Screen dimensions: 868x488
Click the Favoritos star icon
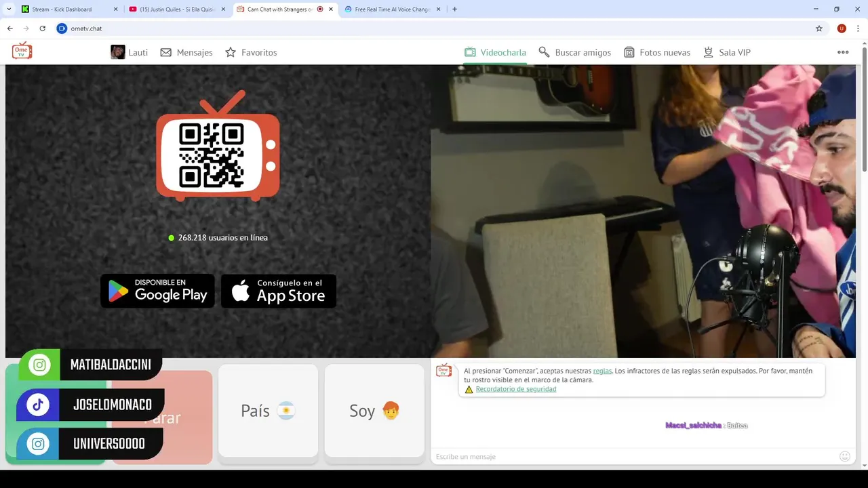231,52
